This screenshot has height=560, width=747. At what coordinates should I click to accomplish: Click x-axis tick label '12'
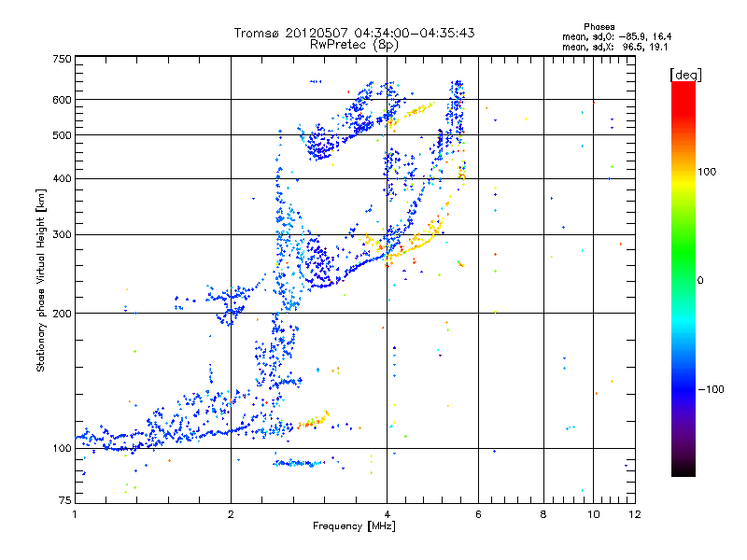click(x=635, y=514)
